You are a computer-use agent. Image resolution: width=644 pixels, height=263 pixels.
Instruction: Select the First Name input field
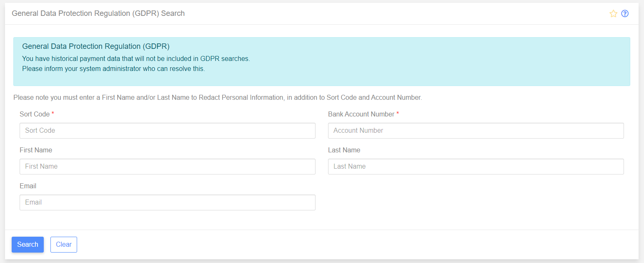(167, 167)
